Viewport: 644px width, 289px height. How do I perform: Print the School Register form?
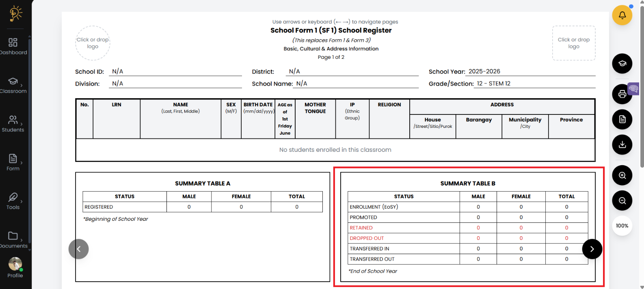click(x=622, y=94)
